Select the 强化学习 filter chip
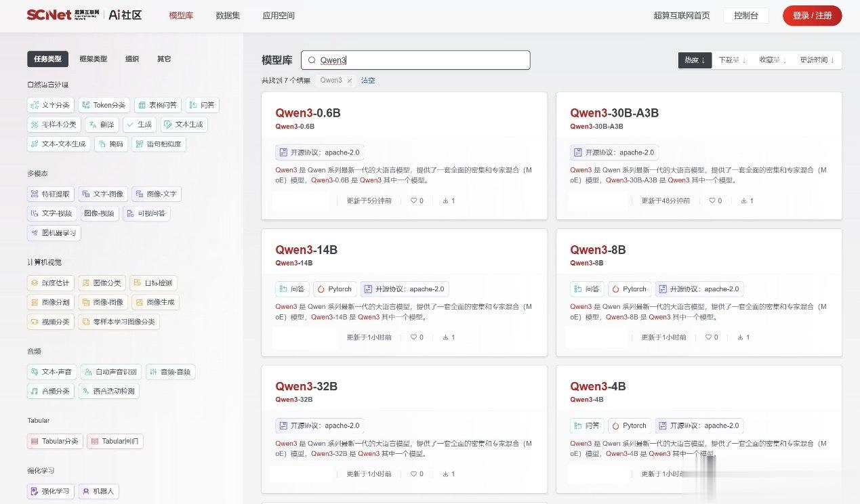The width and height of the screenshot is (860, 504). [x=50, y=491]
